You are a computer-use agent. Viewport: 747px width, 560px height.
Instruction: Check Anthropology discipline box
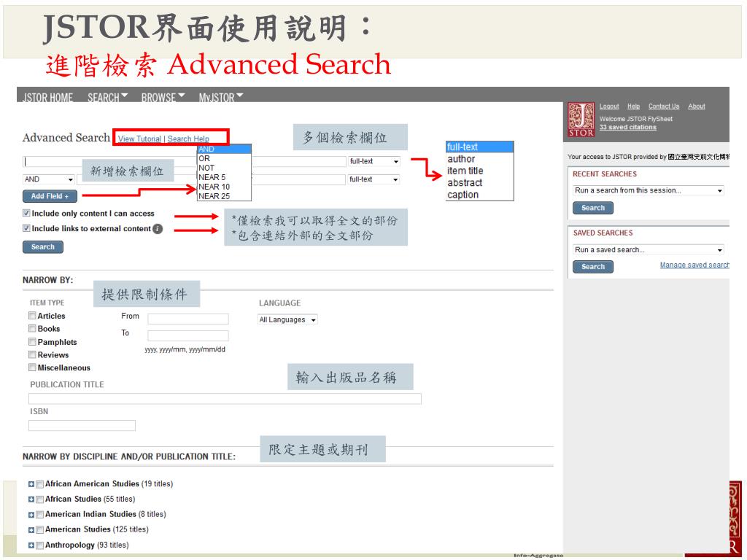point(40,545)
